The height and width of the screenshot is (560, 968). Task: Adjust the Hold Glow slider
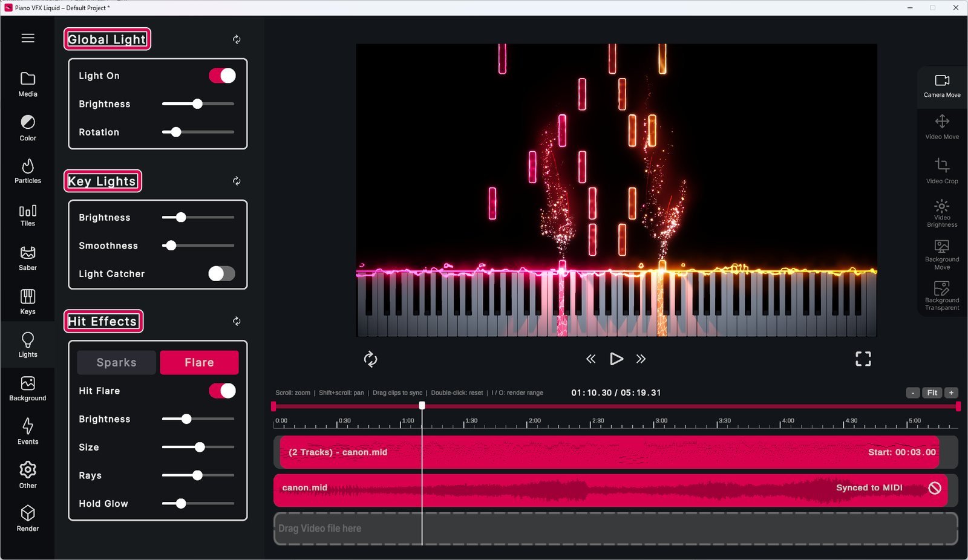pos(198,503)
